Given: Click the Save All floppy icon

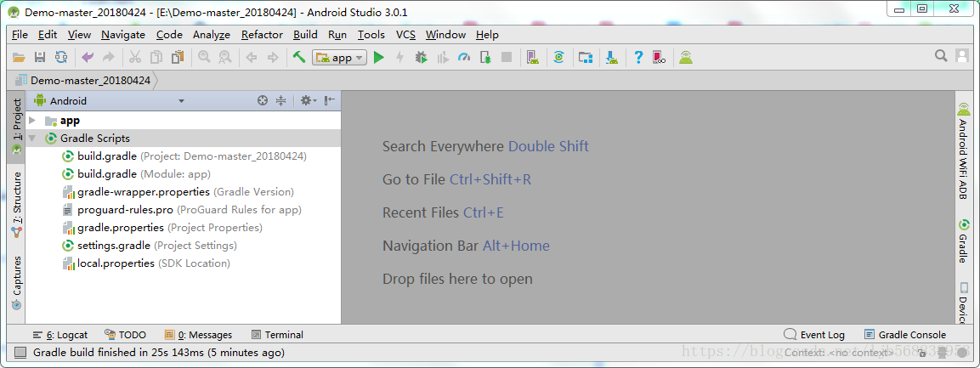Looking at the screenshot, I should (x=39, y=58).
